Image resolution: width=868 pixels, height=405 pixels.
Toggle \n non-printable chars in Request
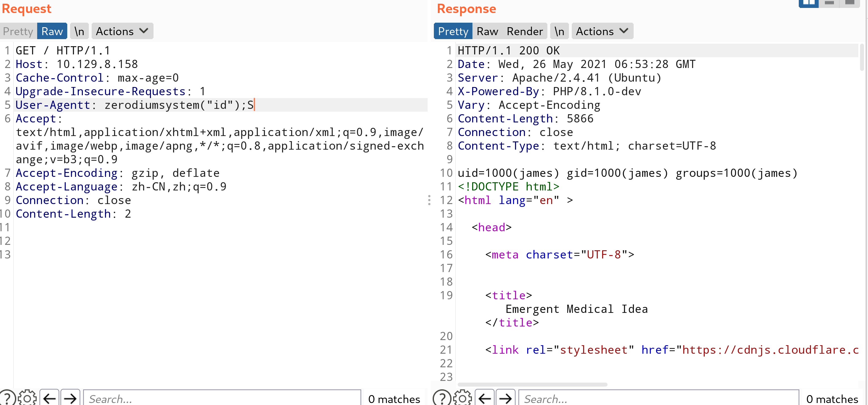pos(79,31)
